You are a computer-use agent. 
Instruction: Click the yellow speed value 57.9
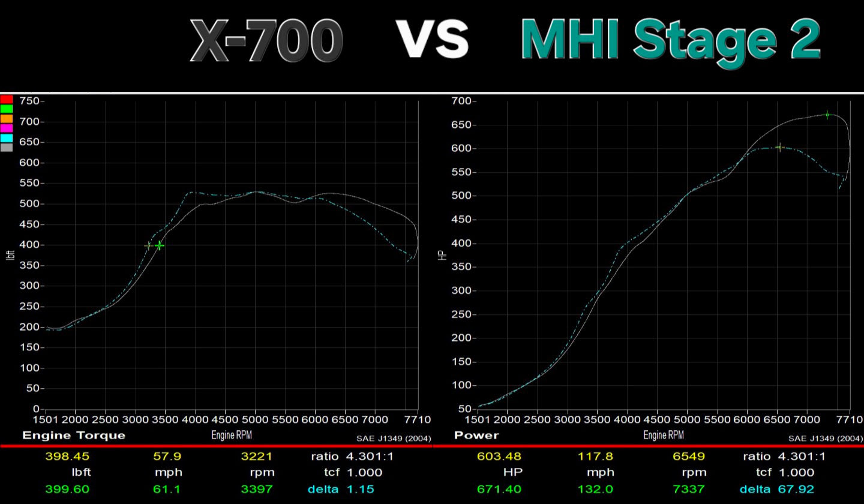click(x=167, y=457)
